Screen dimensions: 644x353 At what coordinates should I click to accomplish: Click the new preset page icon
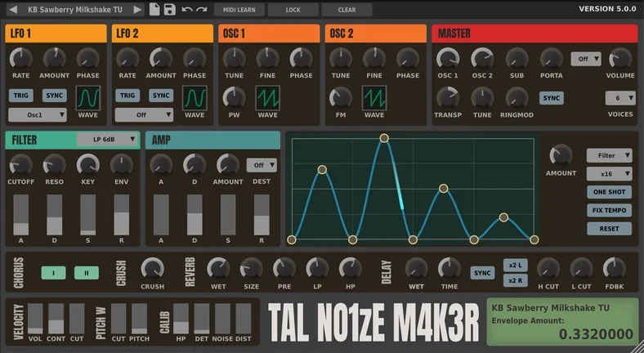coord(154,9)
